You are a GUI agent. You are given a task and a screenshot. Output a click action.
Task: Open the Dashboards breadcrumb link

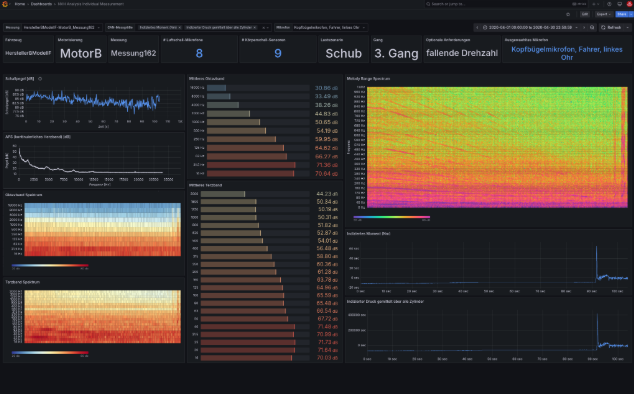(x=41, y=4)
